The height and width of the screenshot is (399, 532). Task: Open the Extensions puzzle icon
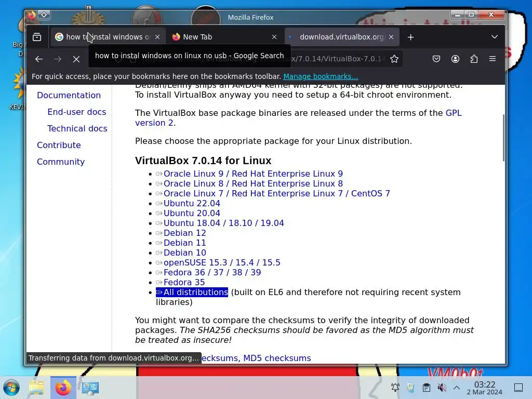tap(474, 59)
